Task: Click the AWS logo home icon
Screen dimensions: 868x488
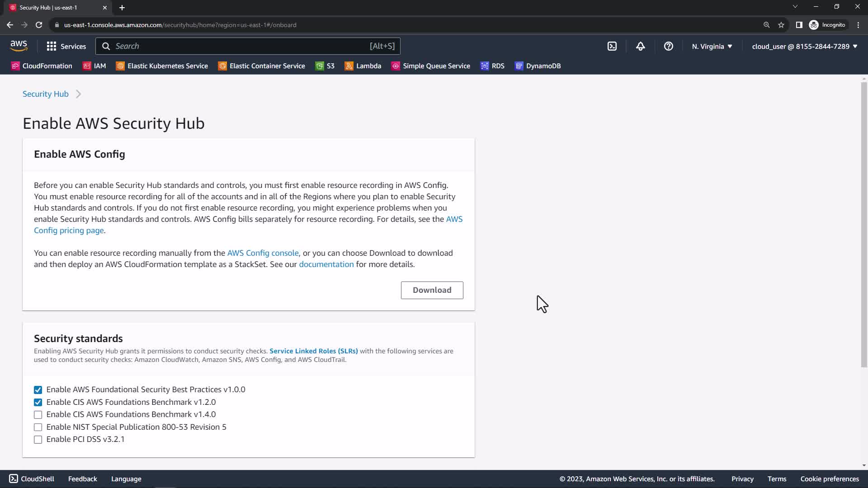Action: [x=19, y=46]
